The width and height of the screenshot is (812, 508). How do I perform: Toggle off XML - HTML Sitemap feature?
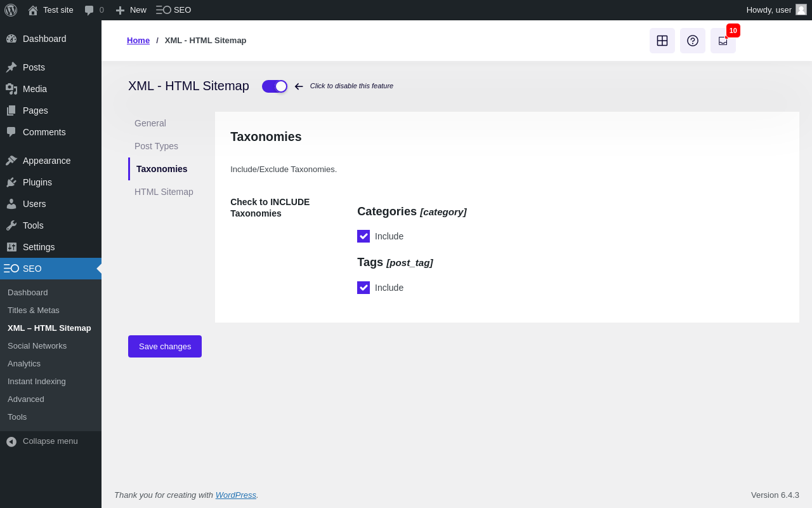275,86
